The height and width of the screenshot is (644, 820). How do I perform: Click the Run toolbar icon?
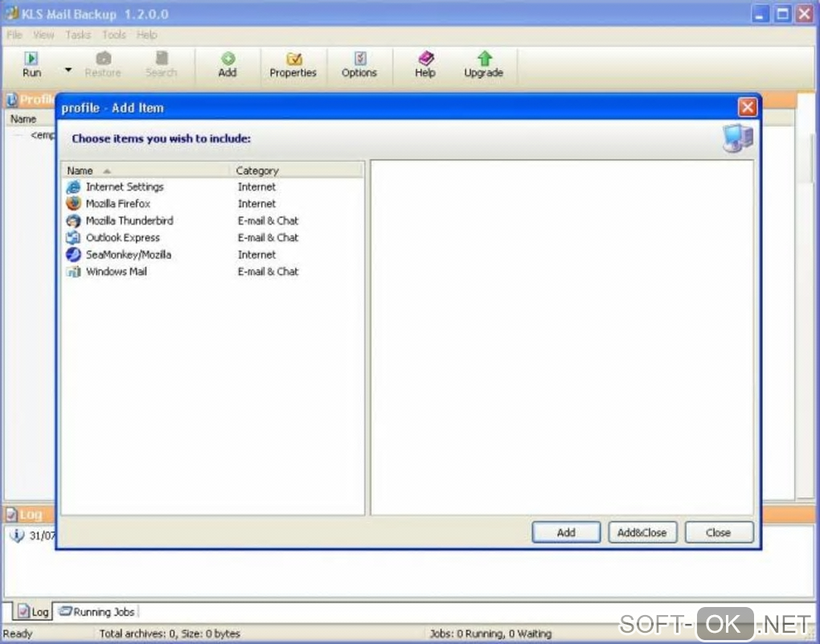click(x=31, y=58)
